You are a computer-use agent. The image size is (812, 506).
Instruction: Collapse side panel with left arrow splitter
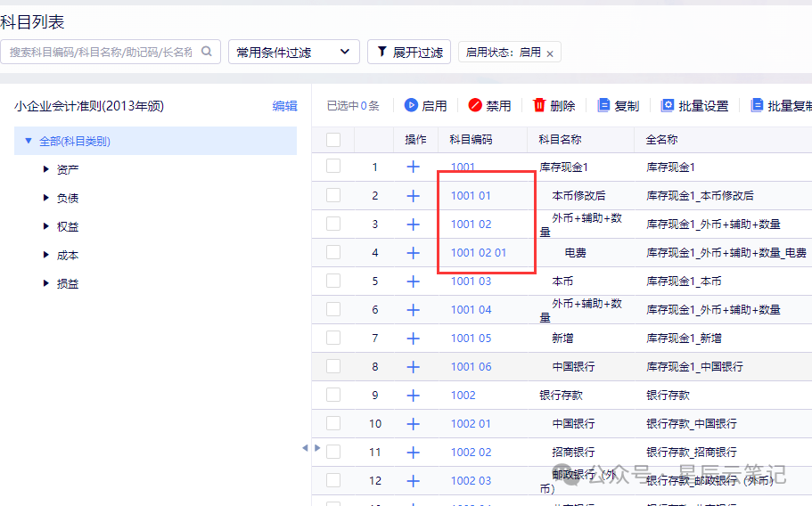tap(305, 447)
